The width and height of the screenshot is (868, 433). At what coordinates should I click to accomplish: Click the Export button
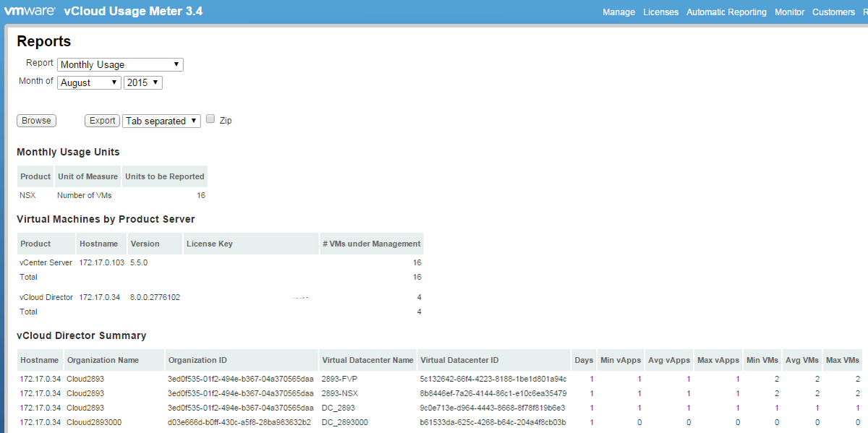pyautogui.click(x=102, y=121)
